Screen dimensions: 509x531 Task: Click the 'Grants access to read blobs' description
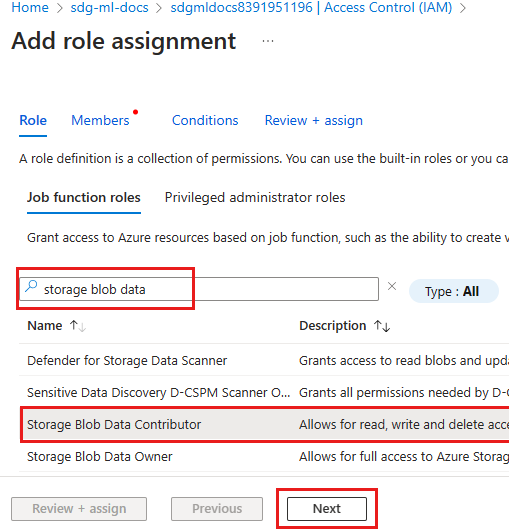pos(404,361)
